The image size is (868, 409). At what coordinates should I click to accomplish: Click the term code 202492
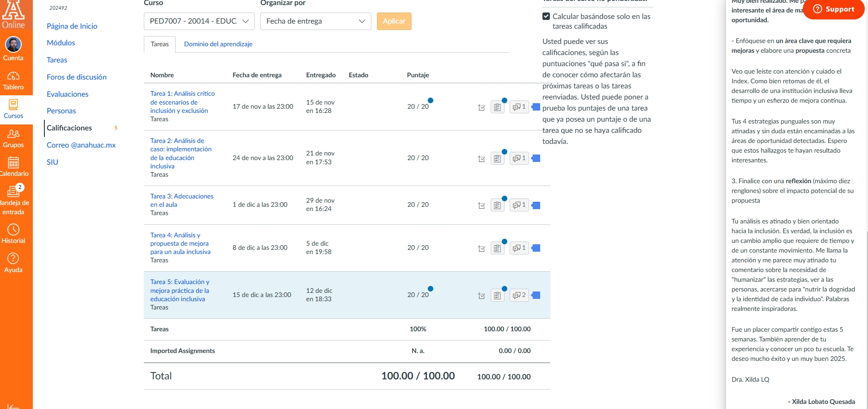coord(58,8)
